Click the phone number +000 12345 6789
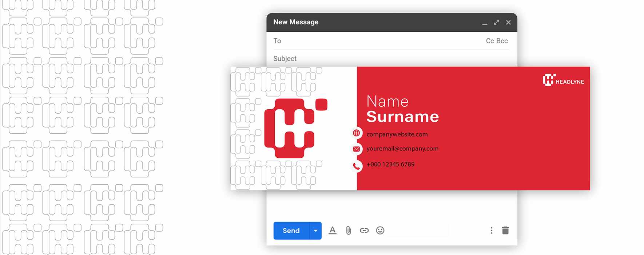 390,164
